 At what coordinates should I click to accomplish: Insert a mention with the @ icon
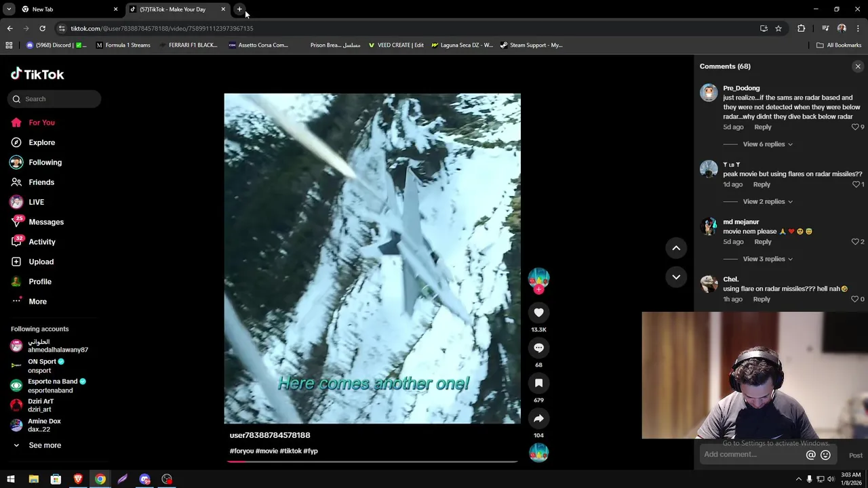click(x=810, y=455)
